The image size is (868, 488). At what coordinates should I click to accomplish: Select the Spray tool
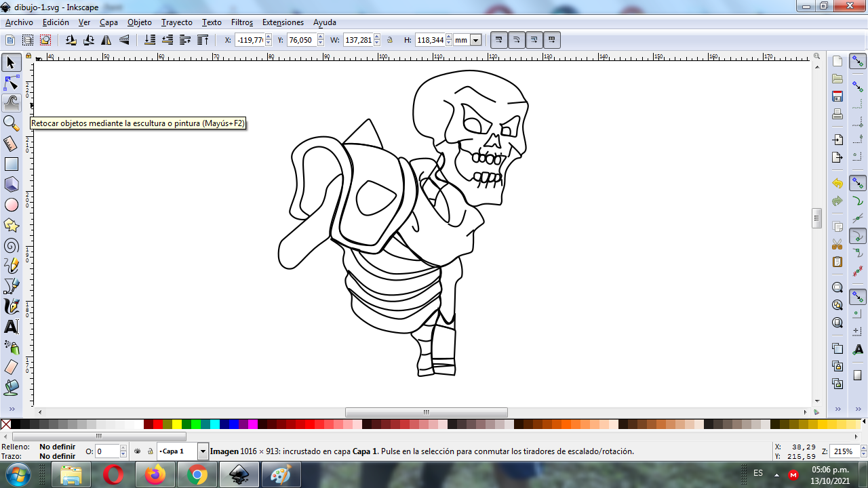[11, 347]
